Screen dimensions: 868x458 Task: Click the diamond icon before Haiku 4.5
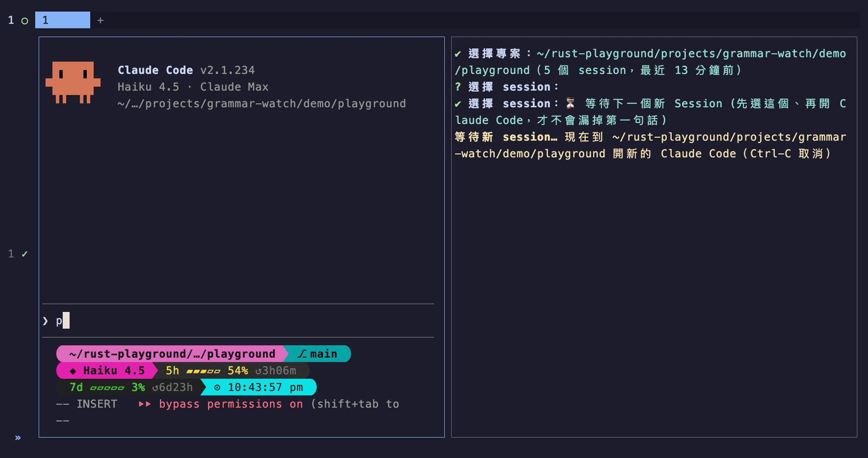tap(73, 371)
